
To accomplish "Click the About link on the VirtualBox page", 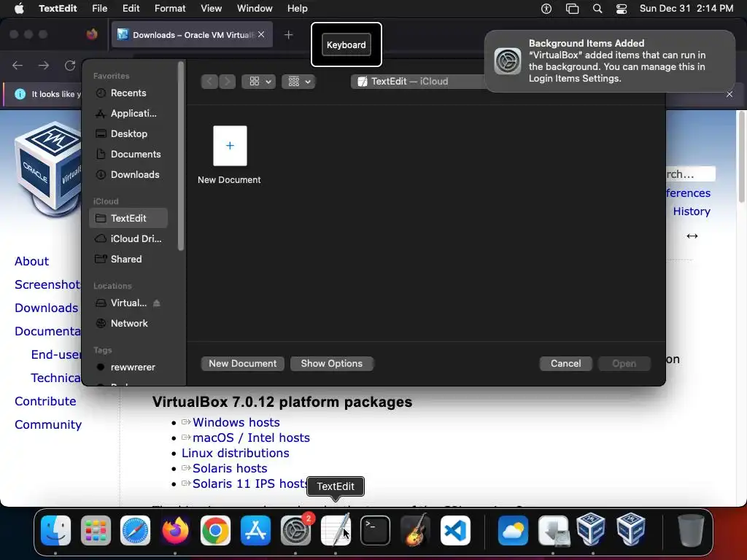I will [31, 261].
